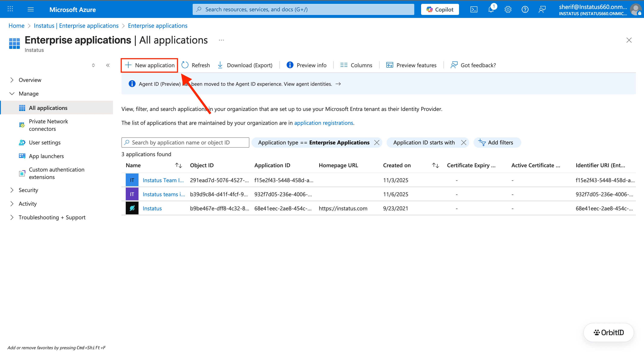The image size is (644, 352).
Task: Open the Instatus Team I... application
Action: [163, 180]
